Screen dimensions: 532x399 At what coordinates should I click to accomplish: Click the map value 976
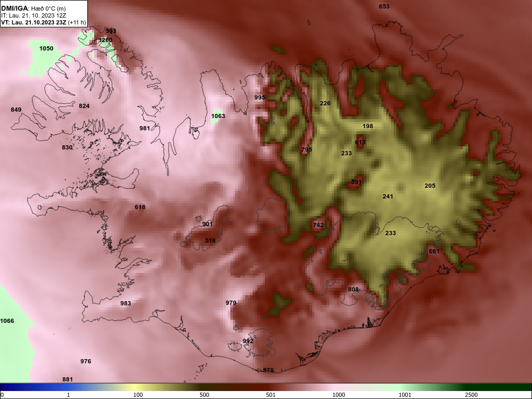86,361
